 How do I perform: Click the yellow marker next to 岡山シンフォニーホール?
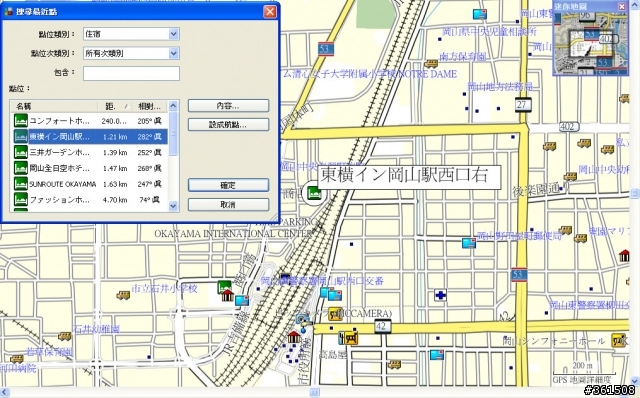click(618, 340)
